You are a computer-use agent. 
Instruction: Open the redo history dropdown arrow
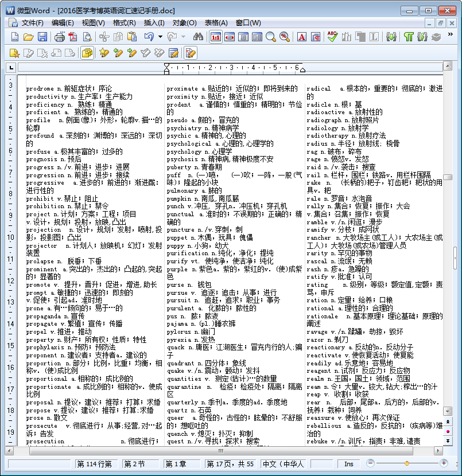tap(183, 37)
